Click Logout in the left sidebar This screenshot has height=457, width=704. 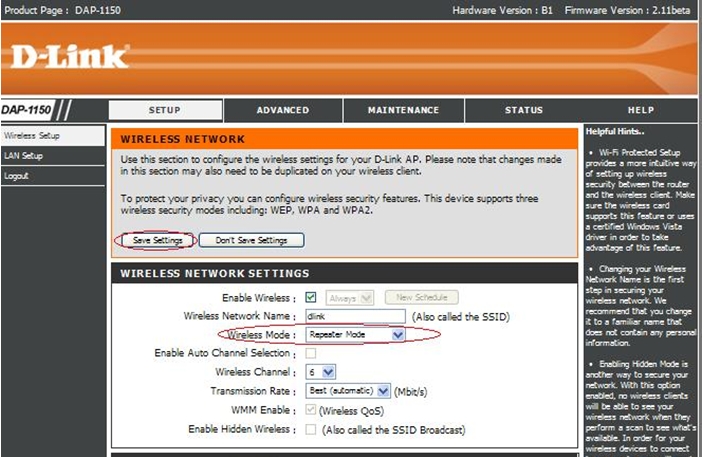point(16,175)
